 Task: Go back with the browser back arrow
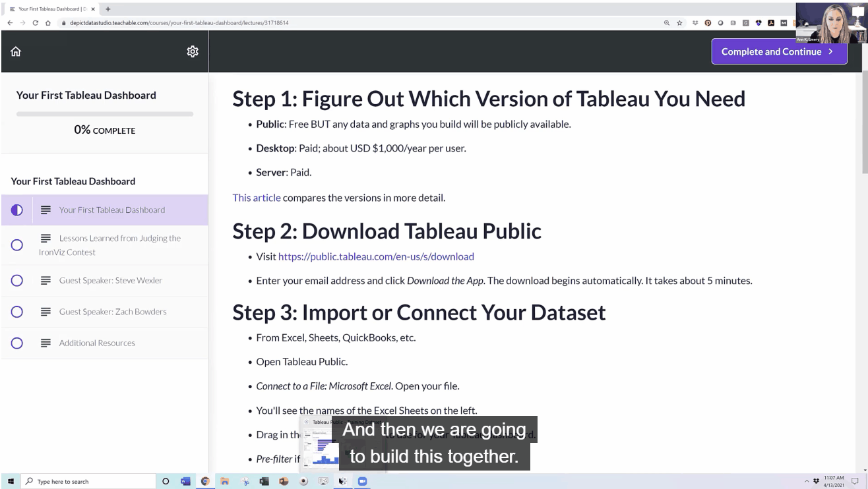(10, 22)
